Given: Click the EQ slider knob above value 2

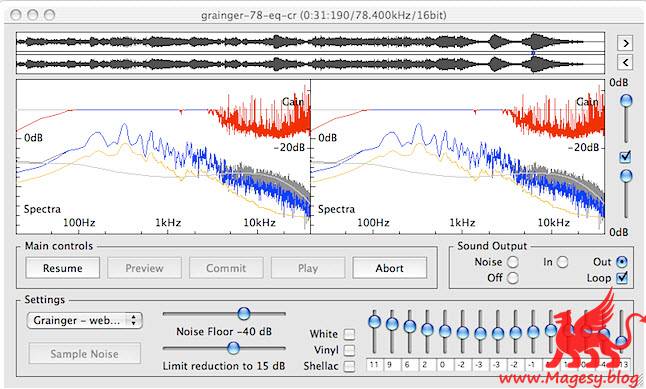Looking at the screenshot, I should coord(427,329).
